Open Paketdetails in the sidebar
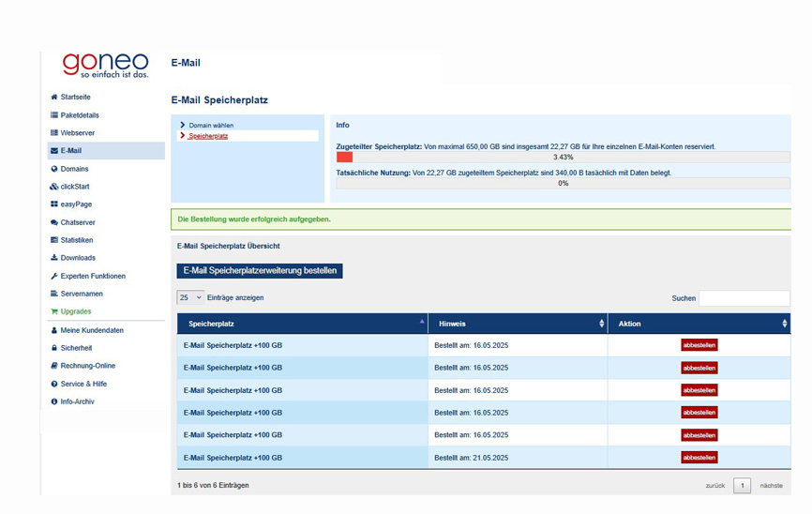This screenshot has height=514, width=812. tap(80, 115)
